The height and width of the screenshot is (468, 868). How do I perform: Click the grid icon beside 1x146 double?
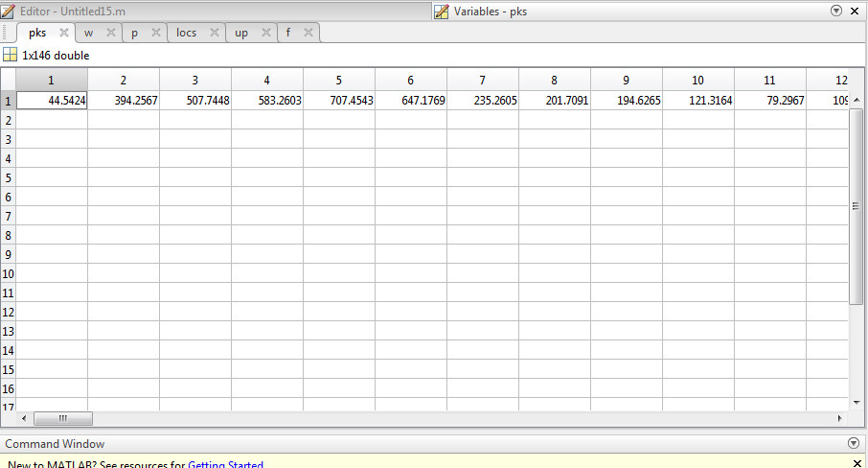point(10,56)
